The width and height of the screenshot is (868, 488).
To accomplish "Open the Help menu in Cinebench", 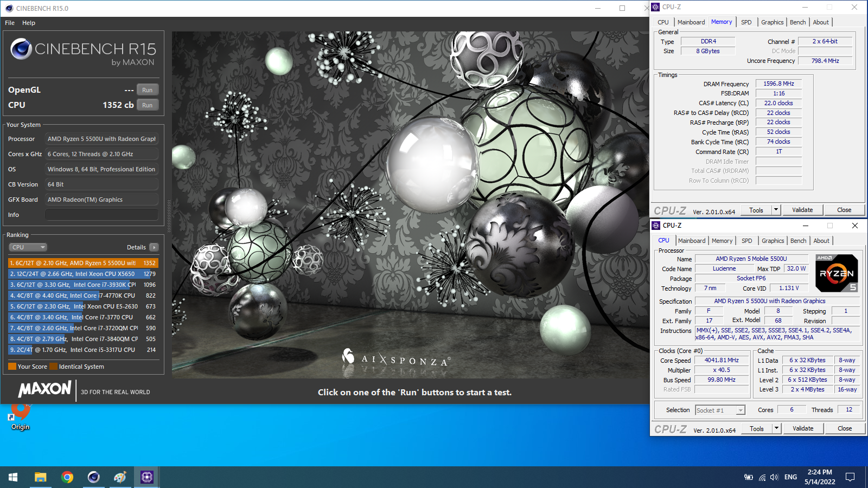I will tap(29, 23).
